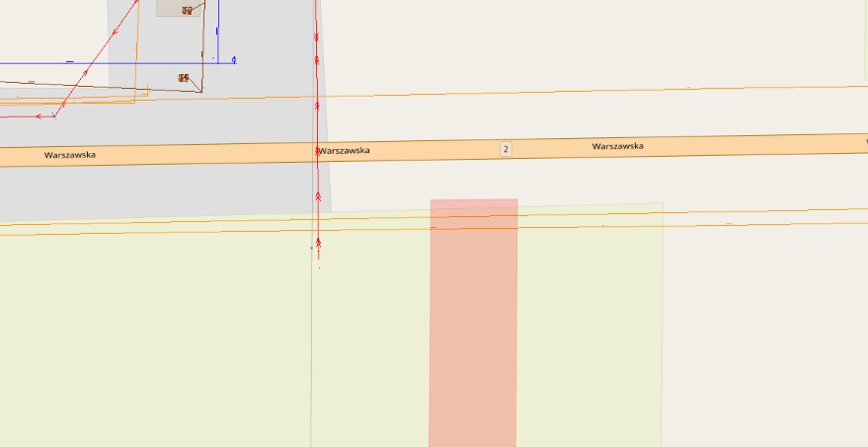Click the gray area below Warszawska road

[x=148, y=192]
